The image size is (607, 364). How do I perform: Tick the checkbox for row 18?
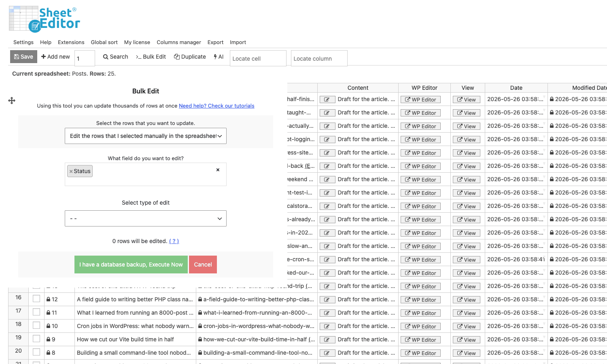pos(36,325)
